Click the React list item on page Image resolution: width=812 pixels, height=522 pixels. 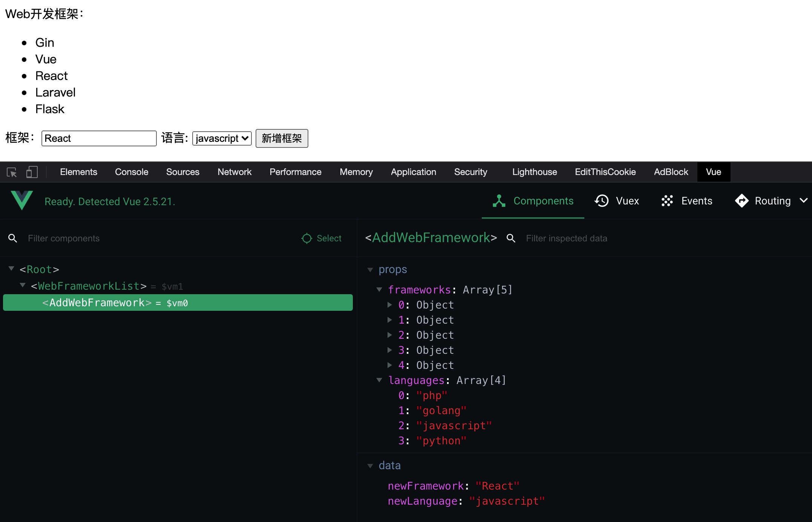click(x=52, y=76)
